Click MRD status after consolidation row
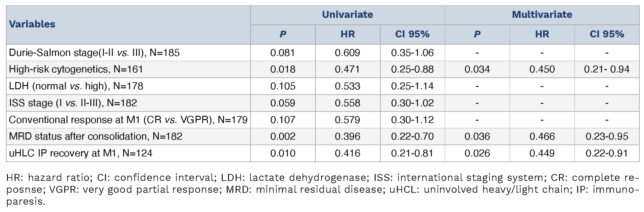Screen dimensions: 644x212 point(96,136)
